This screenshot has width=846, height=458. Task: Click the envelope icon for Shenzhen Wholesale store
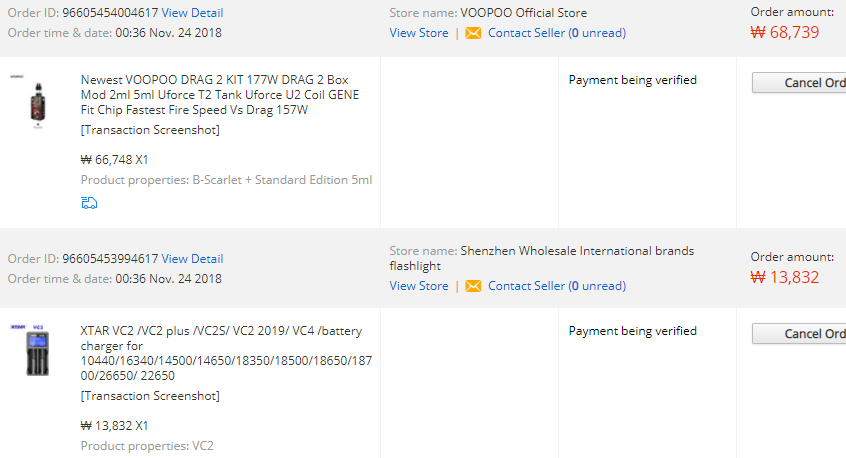473,286
